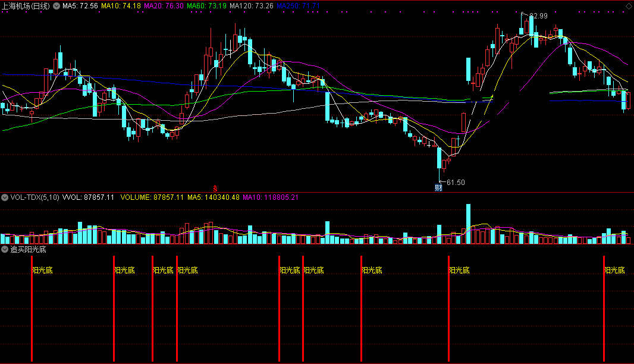The height and width of the screenshot is (364, 634).
Task: Open the 追买阳光底 indicator dropdown arrow
Action: [x=5, y=250]
